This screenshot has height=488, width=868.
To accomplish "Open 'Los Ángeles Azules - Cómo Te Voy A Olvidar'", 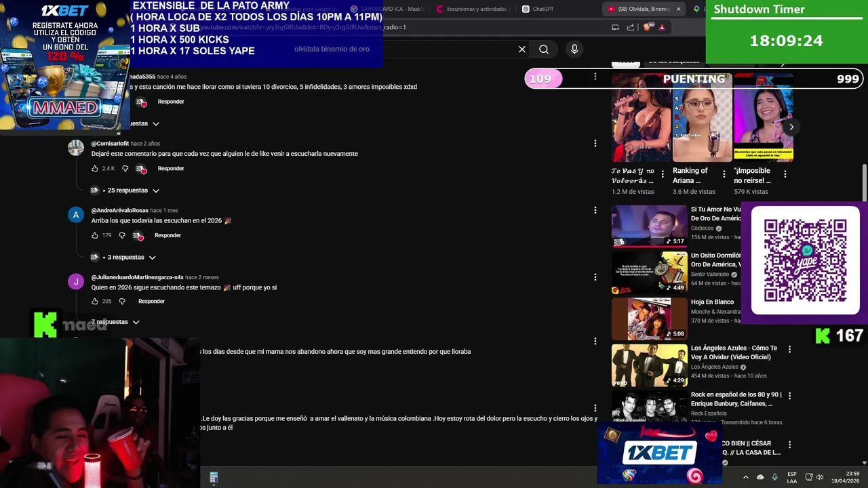I will click(x=734, y=352).
